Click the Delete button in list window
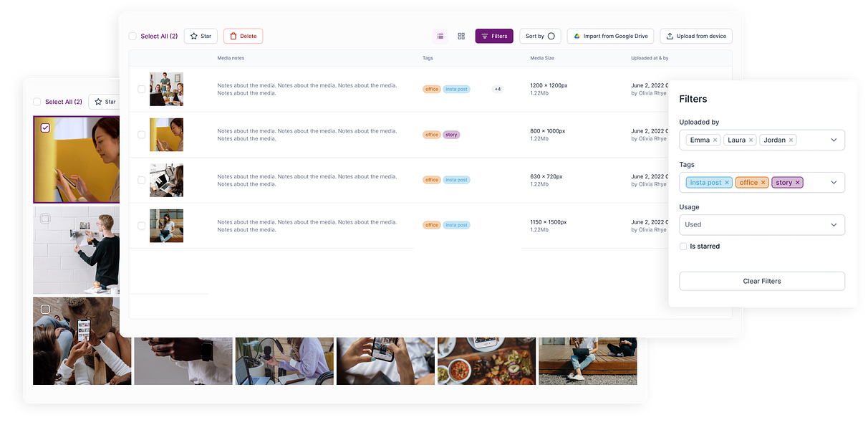The width and height of the screenshot is (868, 430). pyautogui.click(x=243, y=36)
